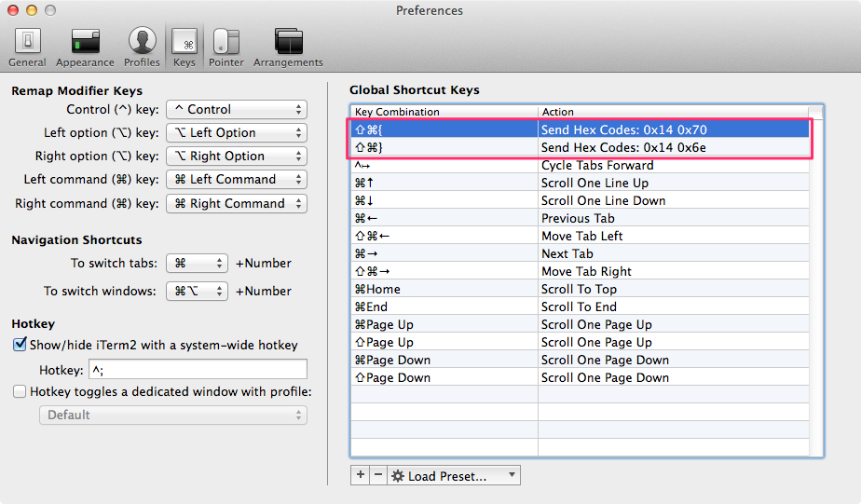The width and height of the screenshot is (861, 504).
Task: Select the ⌘Page Down key combination cell
Action: pyautogui.click(x=444, y=360)
